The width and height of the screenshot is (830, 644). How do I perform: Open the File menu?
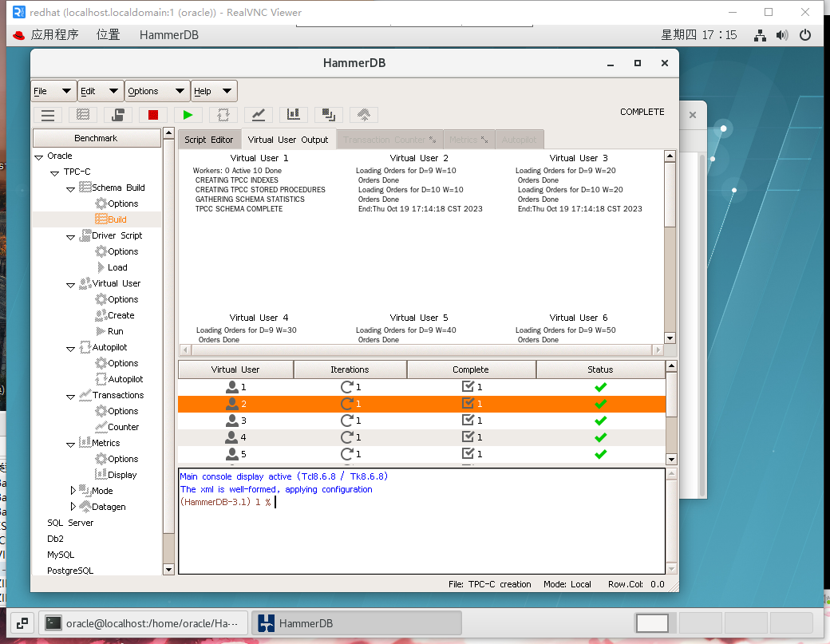(53, 91)
